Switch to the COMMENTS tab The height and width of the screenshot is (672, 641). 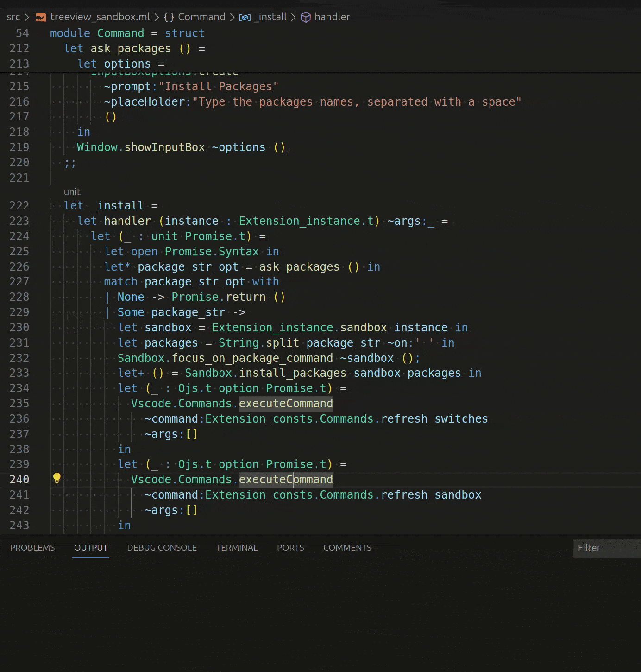pyautogui.click(x=347, y=547)
